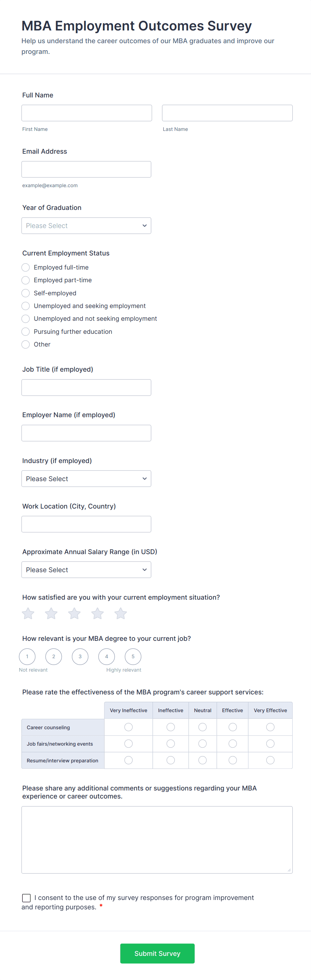Image resolution: width=311 pixels, height=980 pixels.
Task: Click the First Name input field
Action: (x=87, y=113)
